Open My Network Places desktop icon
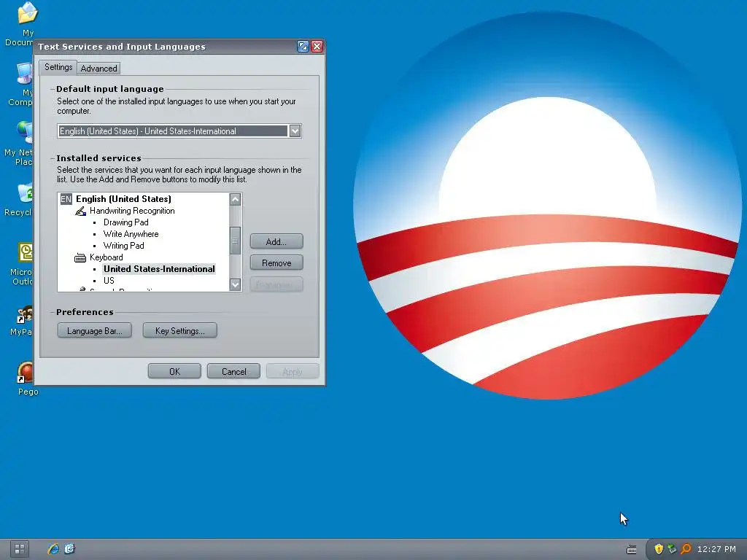The width and height of the screenshot is (747, 560). [19, 144]
